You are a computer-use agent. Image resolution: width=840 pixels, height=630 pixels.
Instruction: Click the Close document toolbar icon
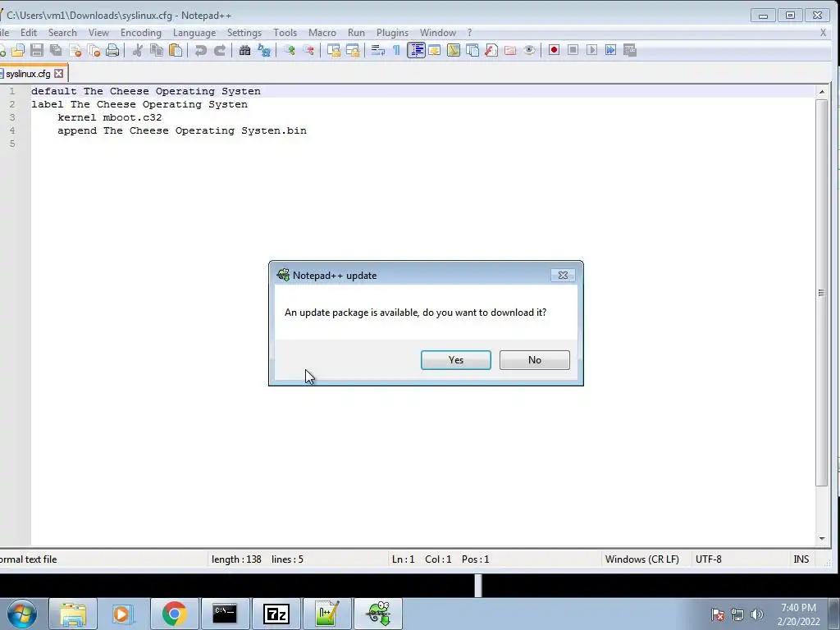75,50
